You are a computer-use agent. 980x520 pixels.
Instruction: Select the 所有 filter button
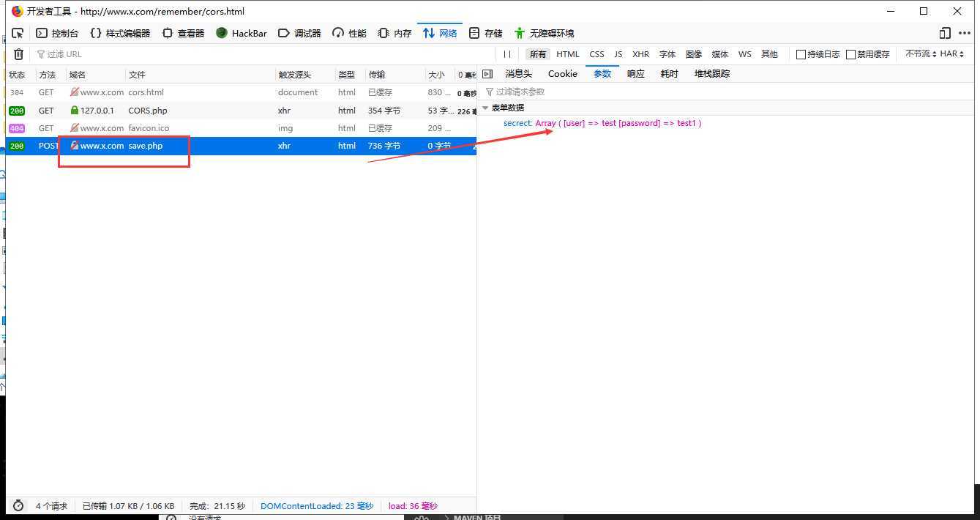click(538, 54)
